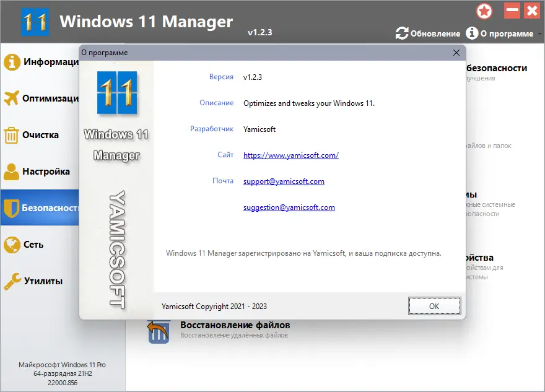Open the suggestion@yamicsoft.com email link
Screen dimensions: 545x392
pyautogui.click(x=289, y=207)
